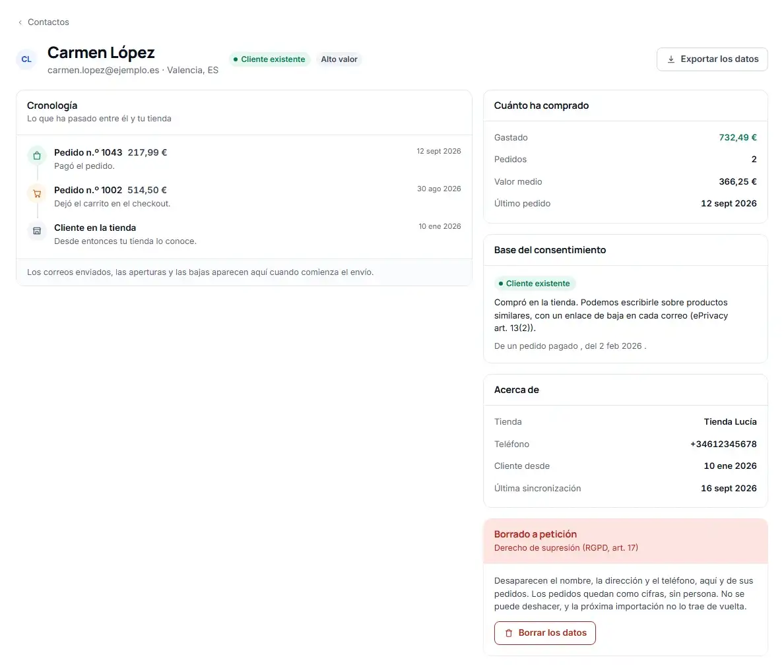The height and width of the screenshot is (672, 784).
Task: Click the shopping bag icon for Pedido 1043
Action: [x=37, y=156]
